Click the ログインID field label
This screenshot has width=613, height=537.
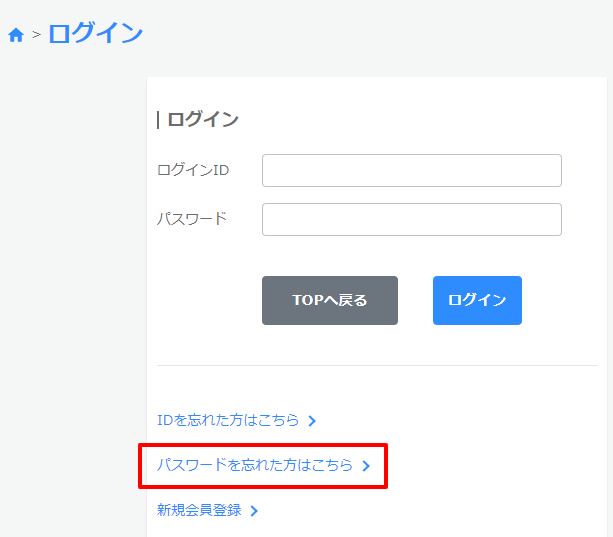[x=193, y=170]
